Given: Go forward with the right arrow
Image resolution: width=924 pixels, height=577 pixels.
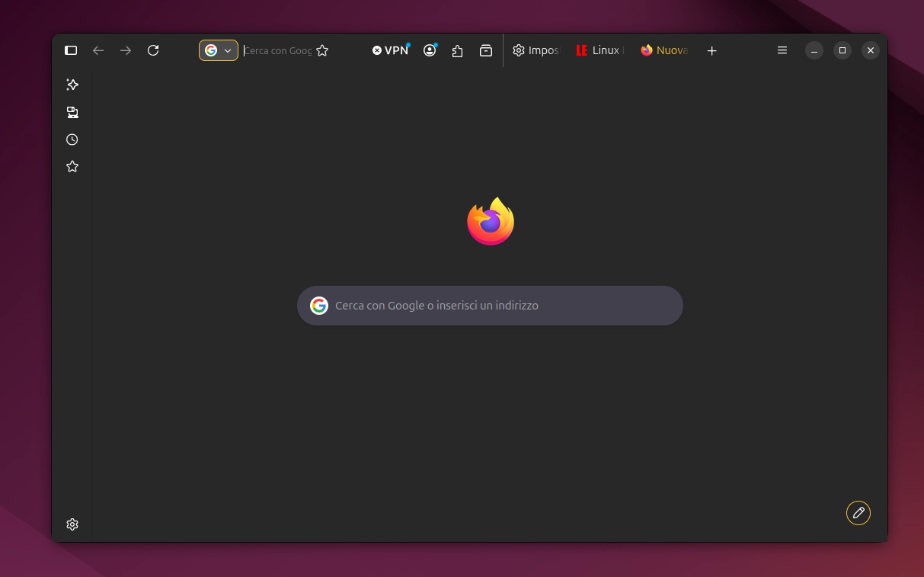Looking at the screenshot, I should [x=126, y=50].
